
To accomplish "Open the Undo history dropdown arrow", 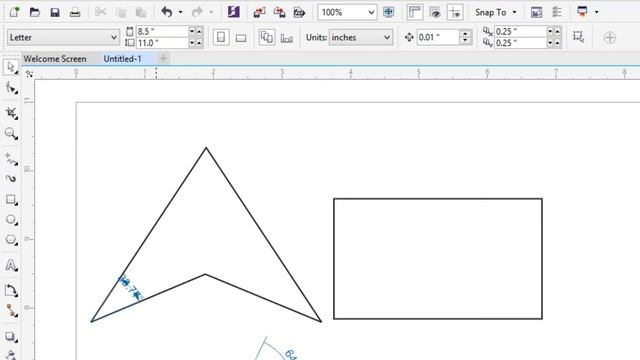I will tap(180, 12).
